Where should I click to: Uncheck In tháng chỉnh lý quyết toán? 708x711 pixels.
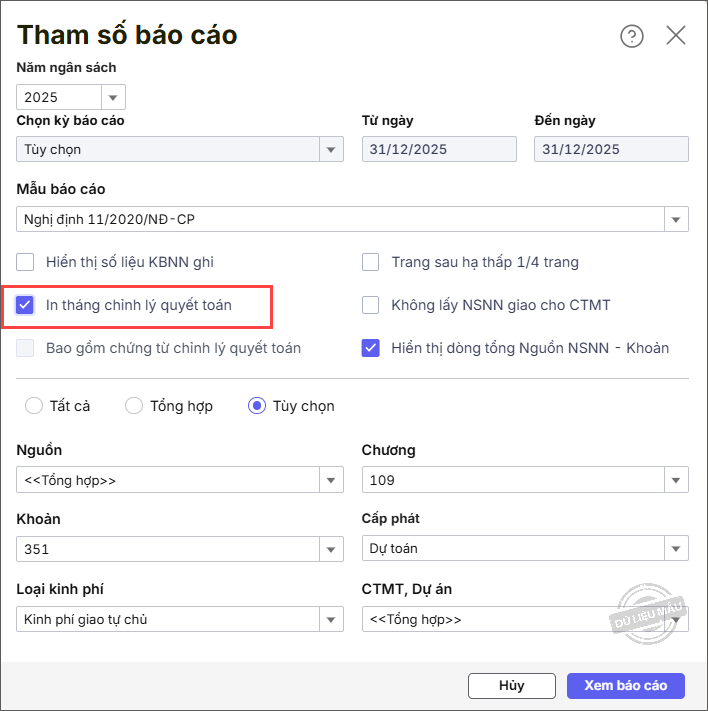pos(25,305)
